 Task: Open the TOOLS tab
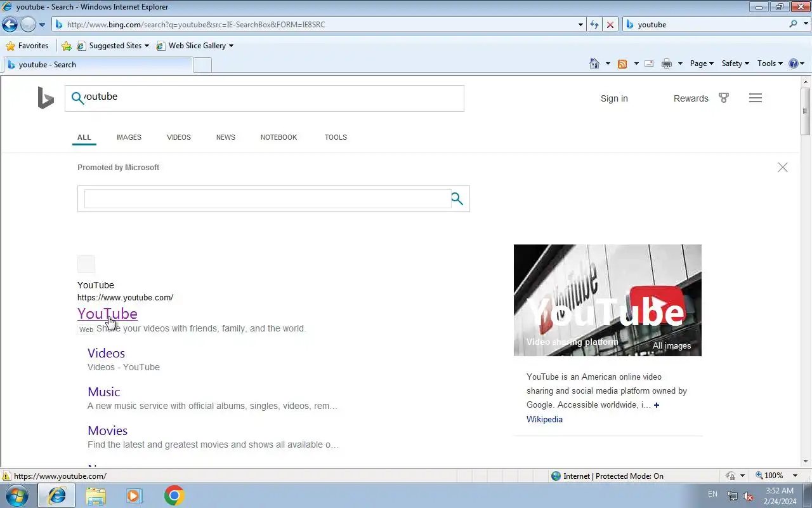click(x=336, y=137)
